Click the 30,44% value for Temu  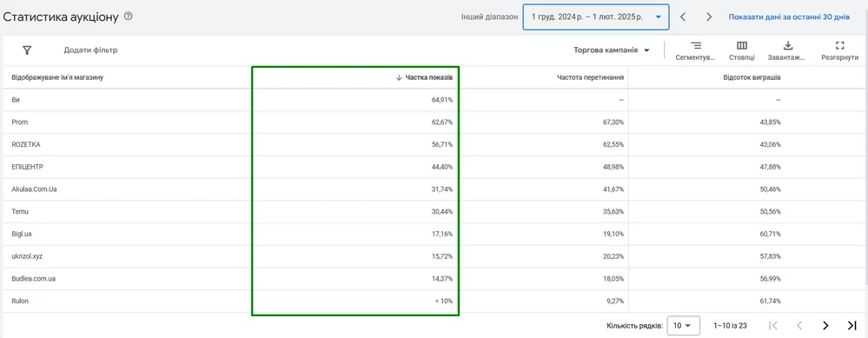coord(442,211)
